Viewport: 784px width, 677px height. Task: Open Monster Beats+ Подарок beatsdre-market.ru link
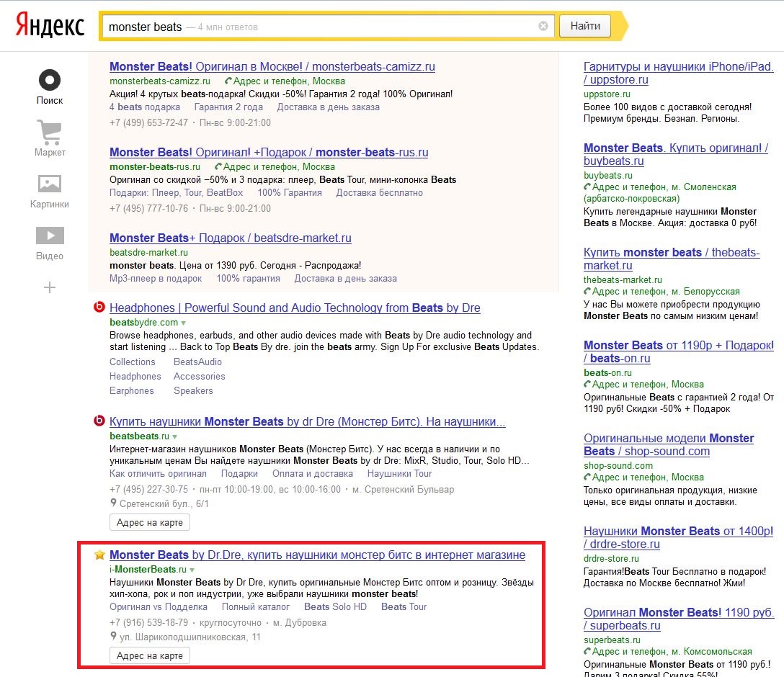coord(231,238)
